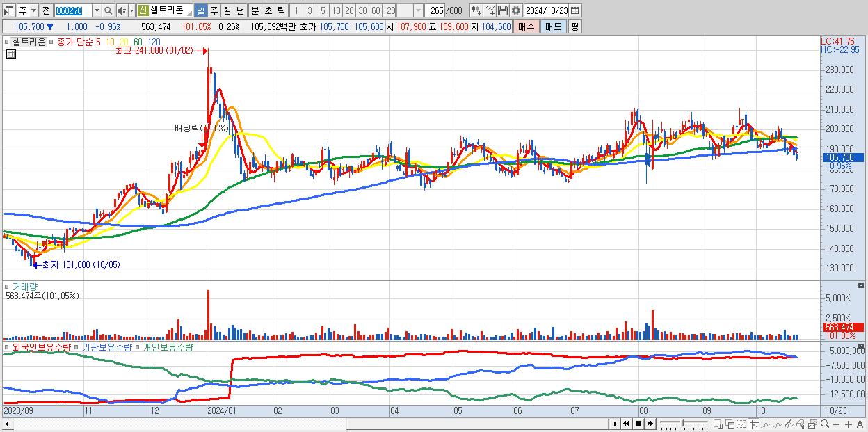Click the 셀트리온 legend name button
This screenshot has height=432, width=868.
[29, 42]
